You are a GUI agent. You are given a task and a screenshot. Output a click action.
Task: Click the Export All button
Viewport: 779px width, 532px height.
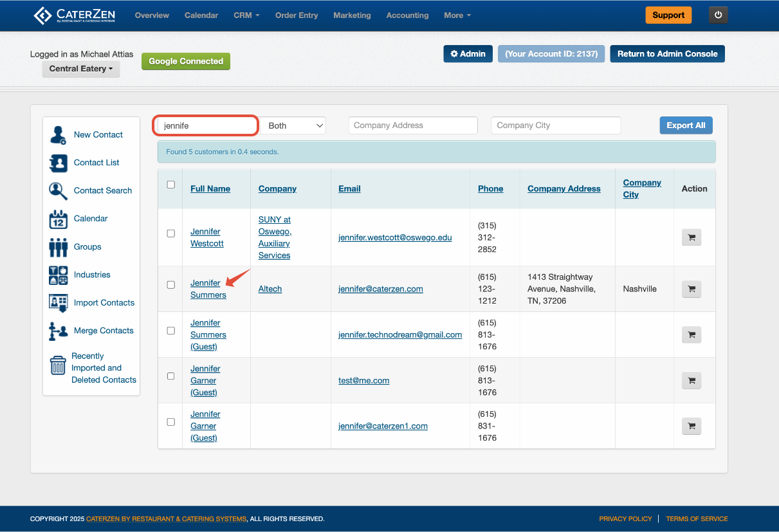pos(686,125)
